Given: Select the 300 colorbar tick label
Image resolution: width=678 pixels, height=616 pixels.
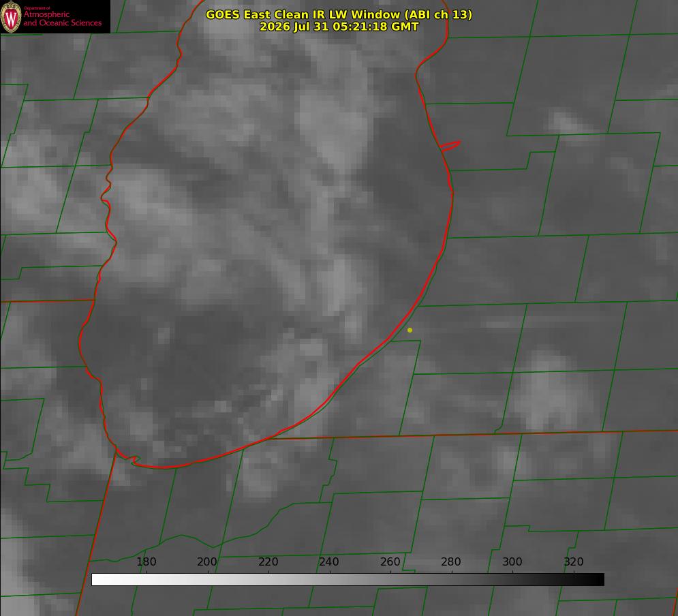Looking at the screenshot, I should click(x=512, y=561).
